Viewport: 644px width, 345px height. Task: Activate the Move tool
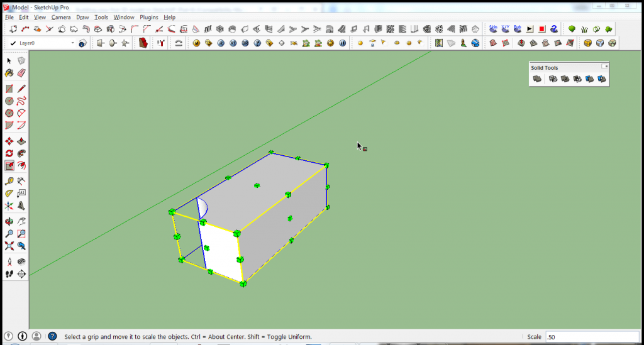point(9,141)
